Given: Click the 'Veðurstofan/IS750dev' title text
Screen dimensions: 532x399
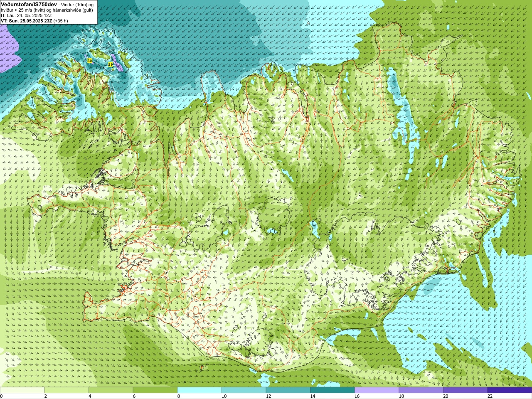Looking at the screenshot, I should 29,4.
